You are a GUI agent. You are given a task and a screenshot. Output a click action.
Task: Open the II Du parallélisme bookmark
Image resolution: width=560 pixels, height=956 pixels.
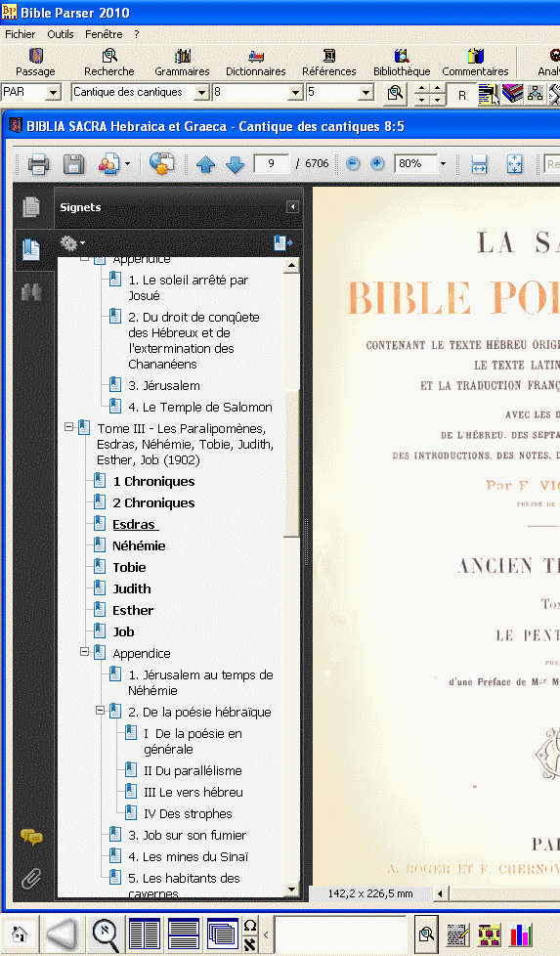click(193, 770)
